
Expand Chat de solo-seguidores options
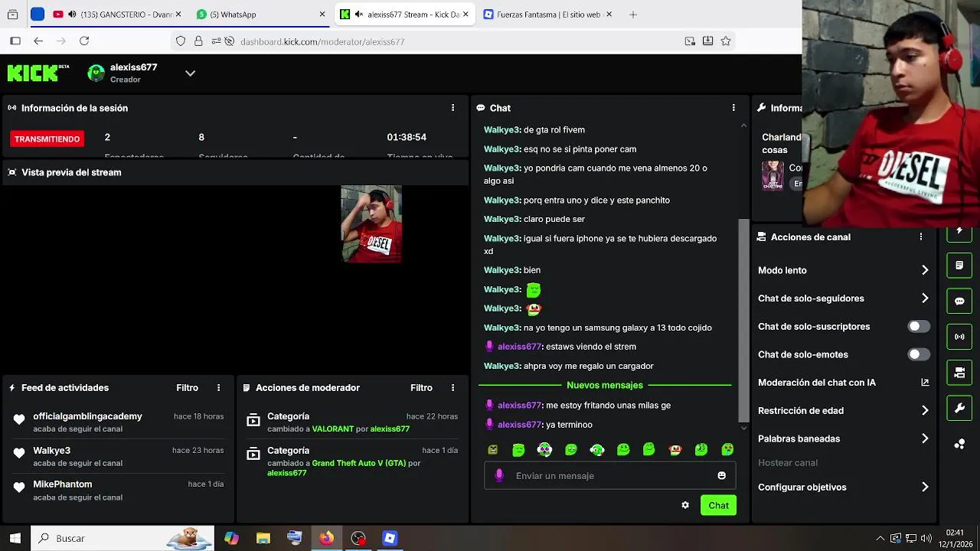844,298
